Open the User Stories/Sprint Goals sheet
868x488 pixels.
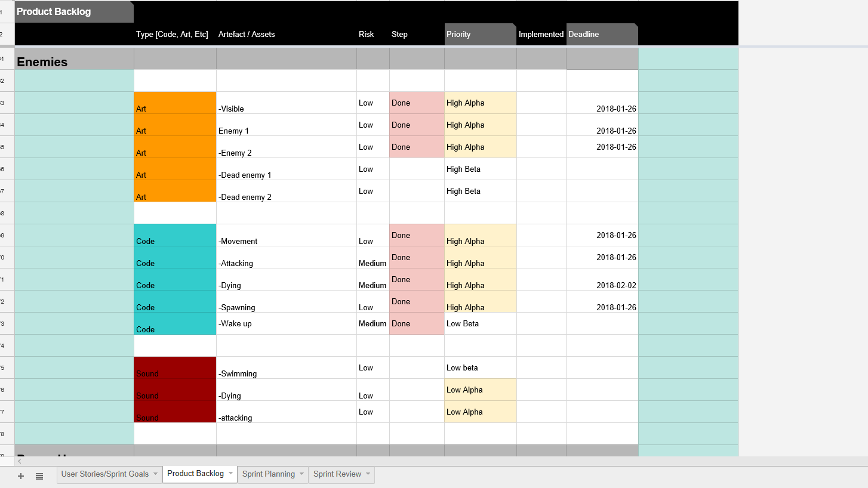[x=104, y=474]
